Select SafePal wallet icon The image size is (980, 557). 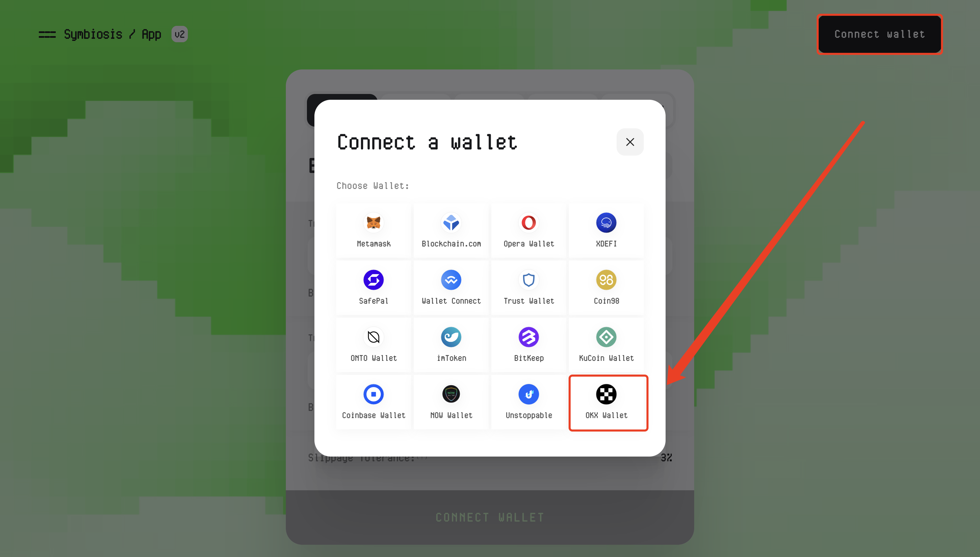374,280
